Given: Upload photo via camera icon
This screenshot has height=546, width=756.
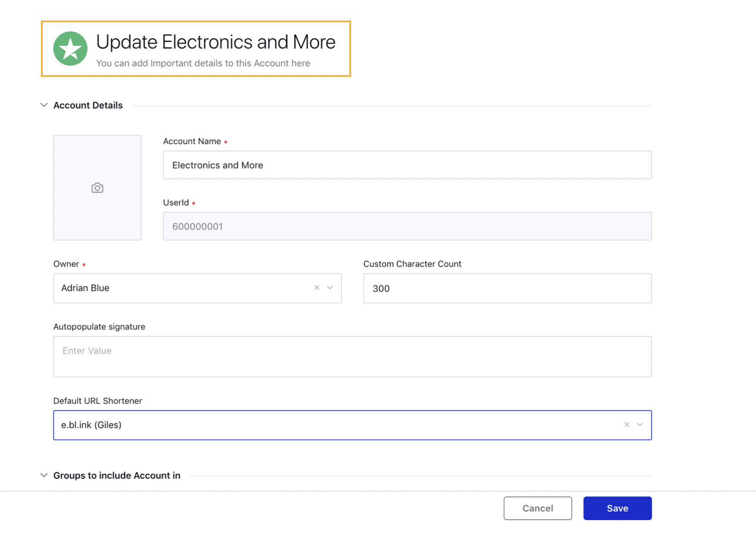Looking at the screenshot, I should coord(97,188).
